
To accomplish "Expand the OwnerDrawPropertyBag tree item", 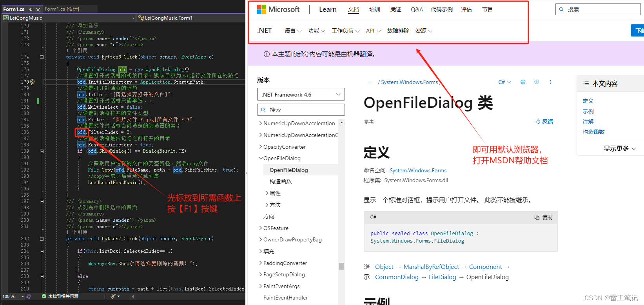I will (261, 239).
